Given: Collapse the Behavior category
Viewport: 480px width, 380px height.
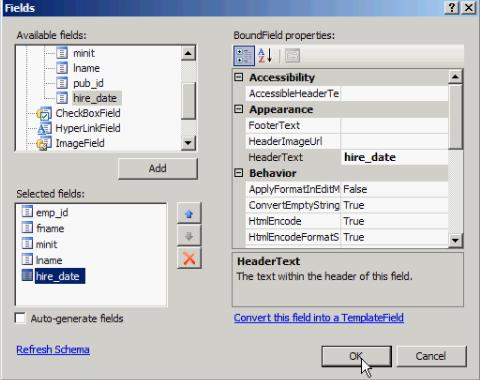Looking at the screenshot, I should (239, 173).
